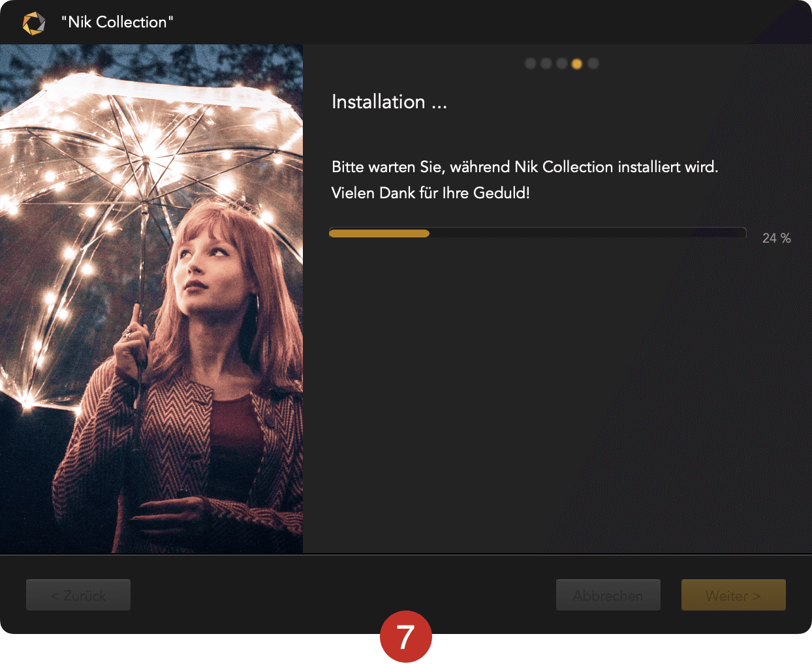Click the Weiter button

pyautogui.click(x=734, y=595)
